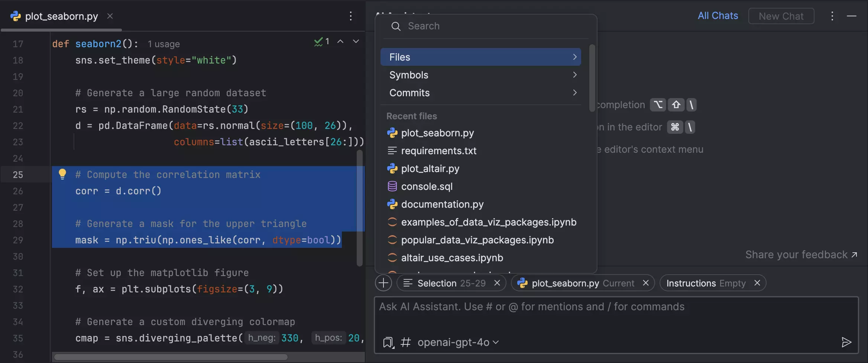Click the send message arrow icon
Viewport: 868px width, 363px height.
pos(846,342)
